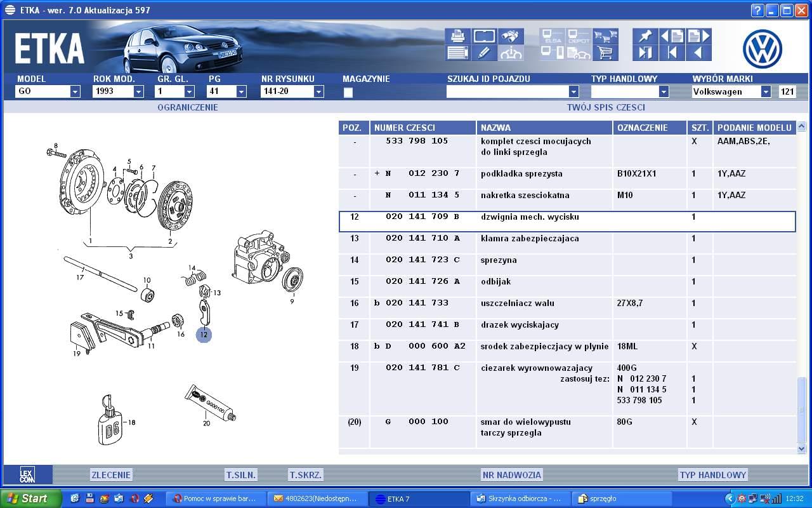This screenshot has height=508, width=812.
Task: Click the pencil edit icon
Action: coord(484,53)
